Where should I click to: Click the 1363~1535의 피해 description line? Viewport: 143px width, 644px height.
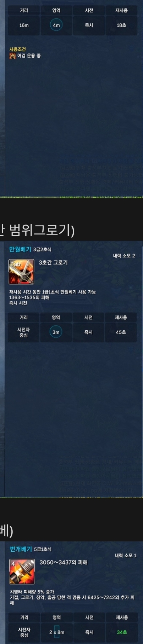coord(29,297)
